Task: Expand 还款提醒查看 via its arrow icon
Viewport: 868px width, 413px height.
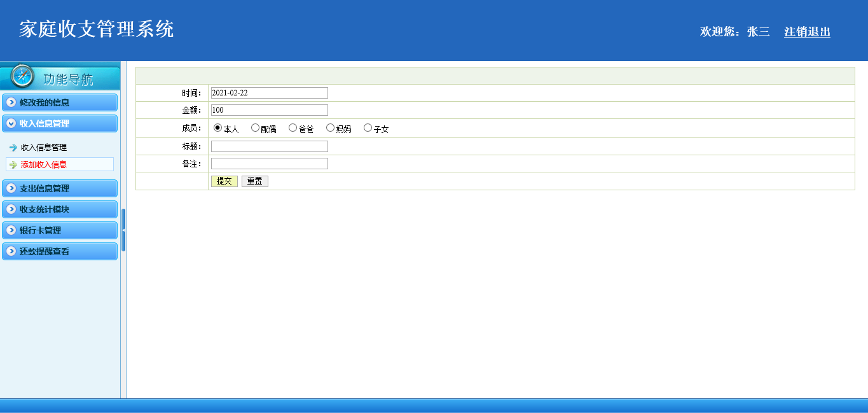Action: [x=11, y=251]
